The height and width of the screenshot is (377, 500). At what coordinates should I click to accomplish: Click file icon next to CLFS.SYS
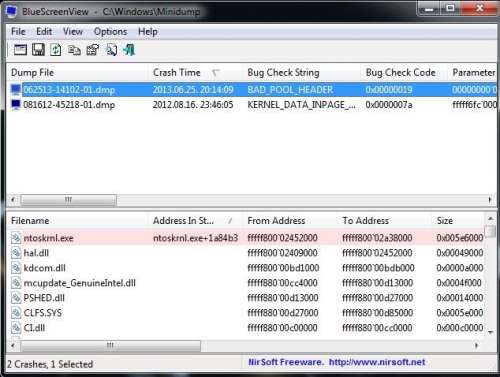16,313
